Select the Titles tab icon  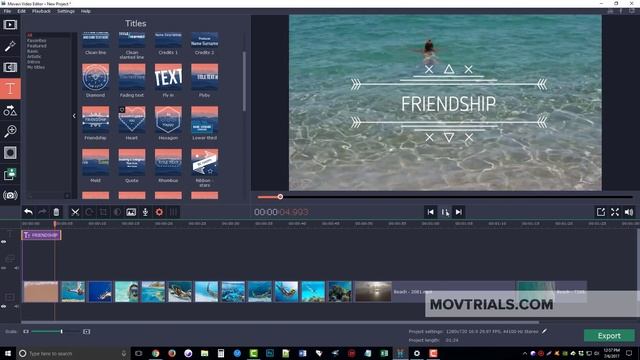coord(10,89)
